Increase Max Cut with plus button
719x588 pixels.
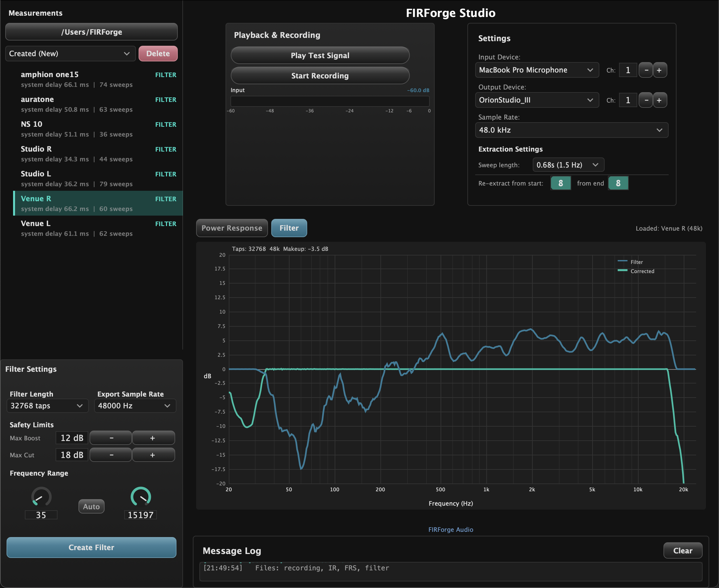(x=153, y=455)
